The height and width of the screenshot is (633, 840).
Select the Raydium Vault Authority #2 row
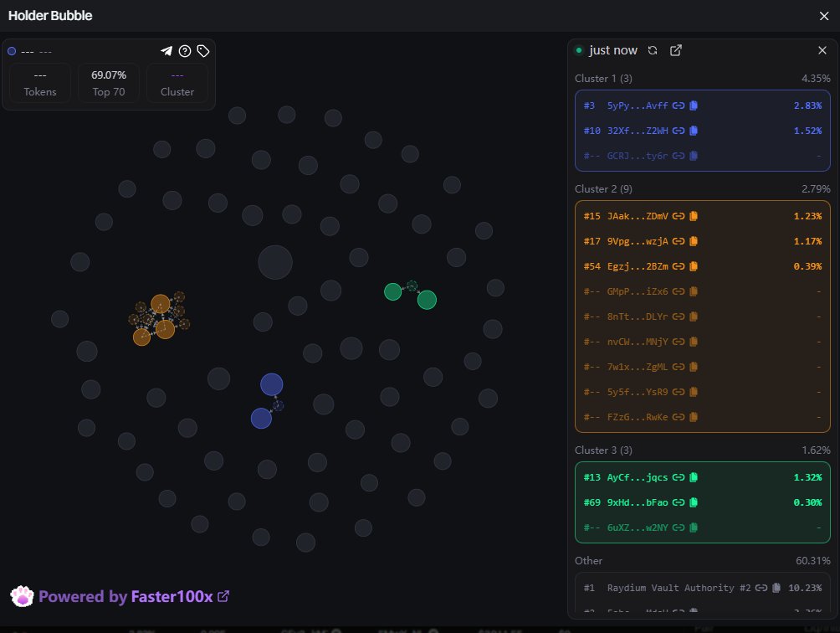[x=702, y=588]
